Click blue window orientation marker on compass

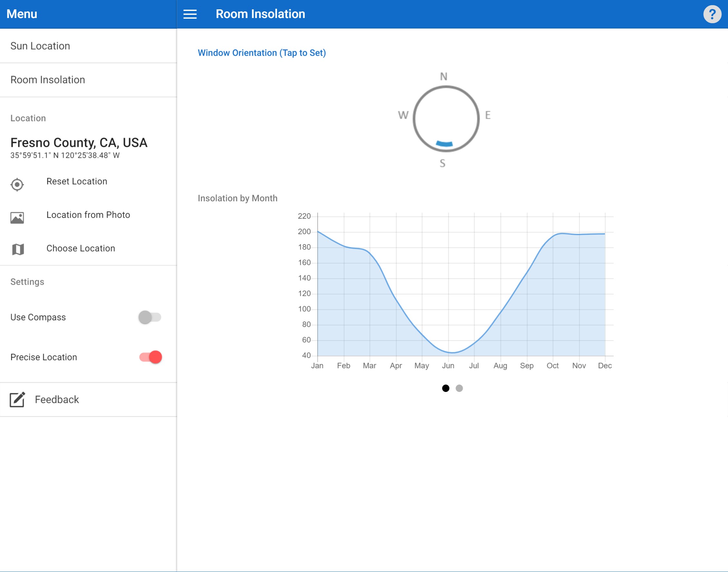(x=444, y=143)
